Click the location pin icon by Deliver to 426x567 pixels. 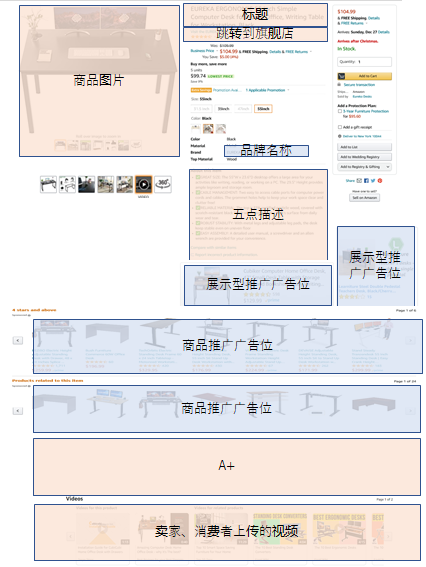[x=340, y=136]
